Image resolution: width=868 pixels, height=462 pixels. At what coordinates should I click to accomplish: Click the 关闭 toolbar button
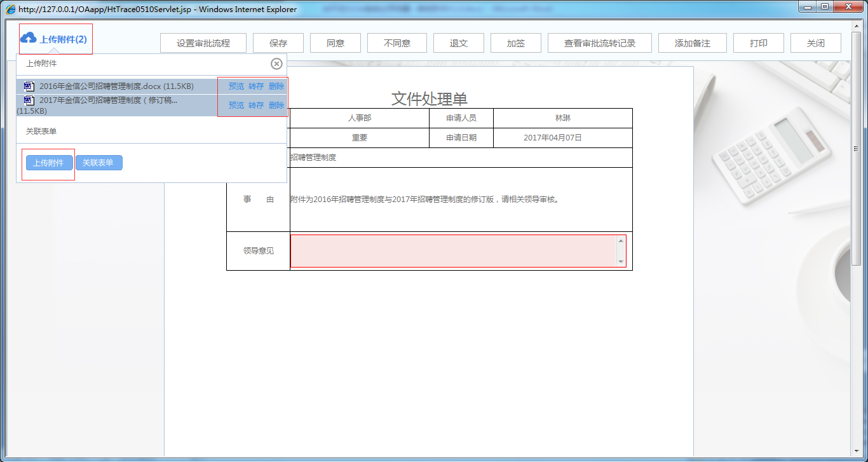tap(816, 43)
